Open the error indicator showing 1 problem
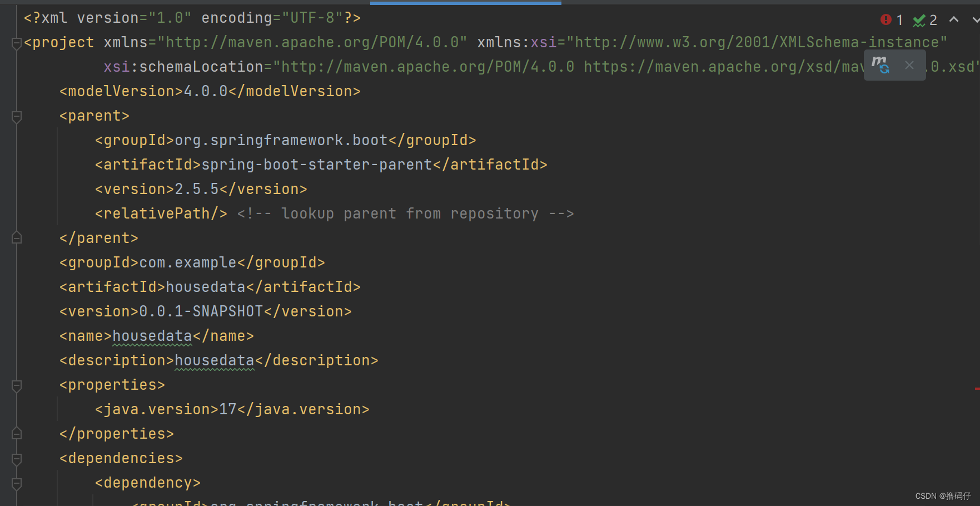The image size is (980, 506). coord(892,20)
